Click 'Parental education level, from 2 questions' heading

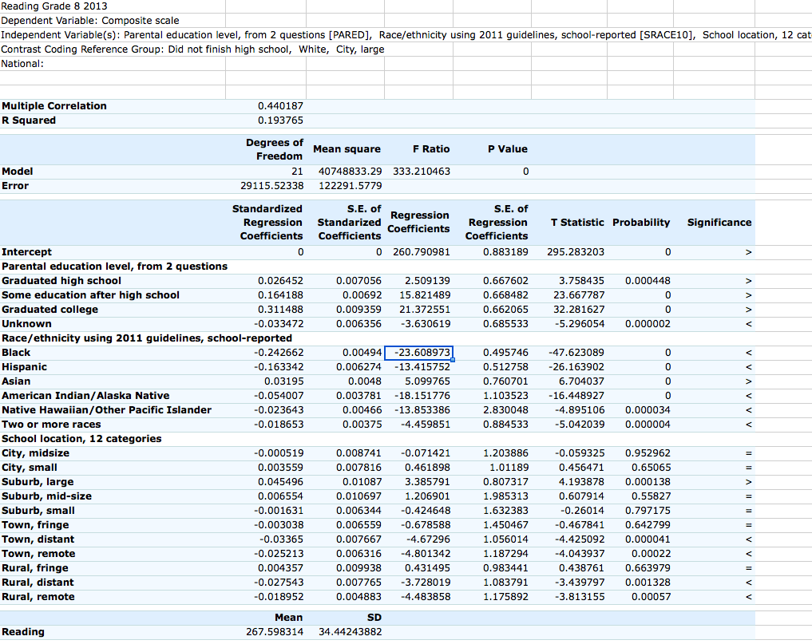[x=114, y=267]
